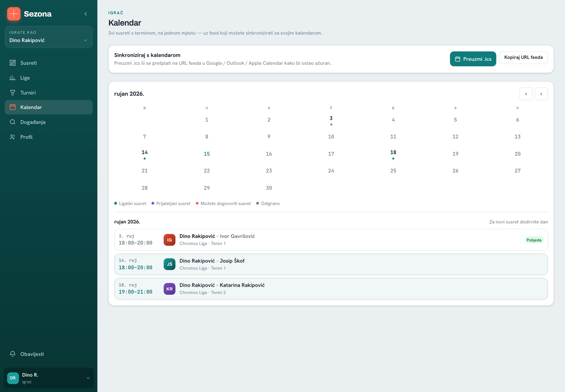
Task: Choose day 30 in the calendar
Action: click(269, 188)
